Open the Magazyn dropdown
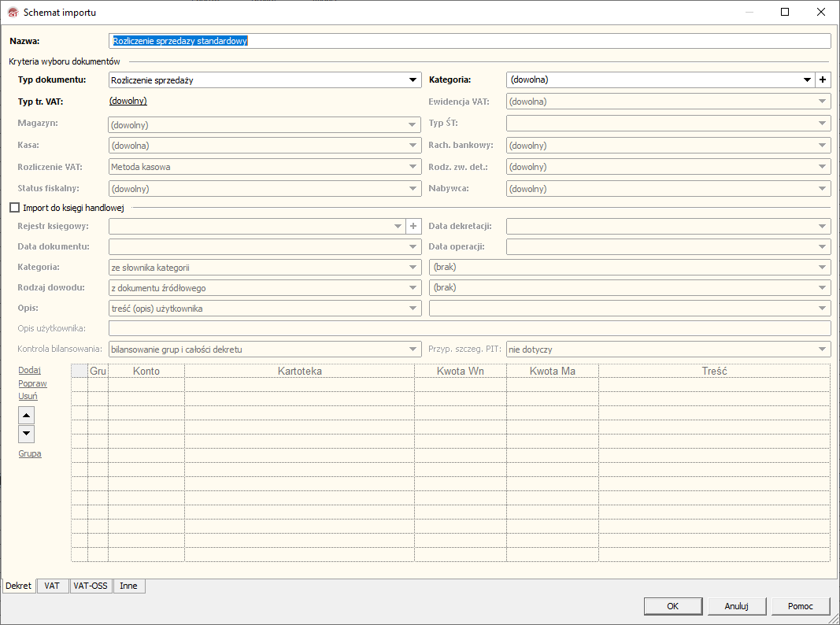 tap(265, 125)
